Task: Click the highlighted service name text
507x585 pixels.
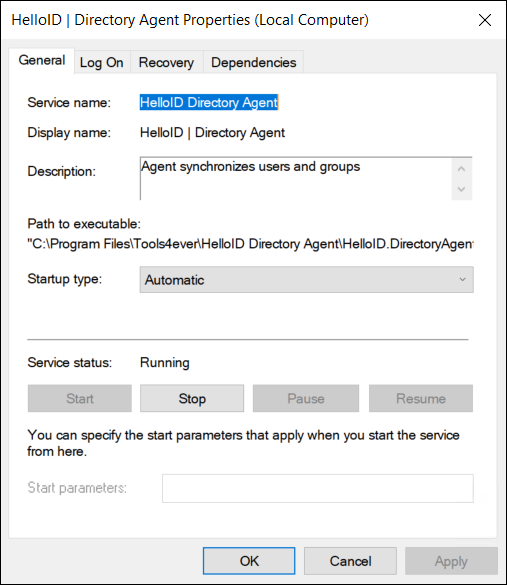Action: [209, 102]
